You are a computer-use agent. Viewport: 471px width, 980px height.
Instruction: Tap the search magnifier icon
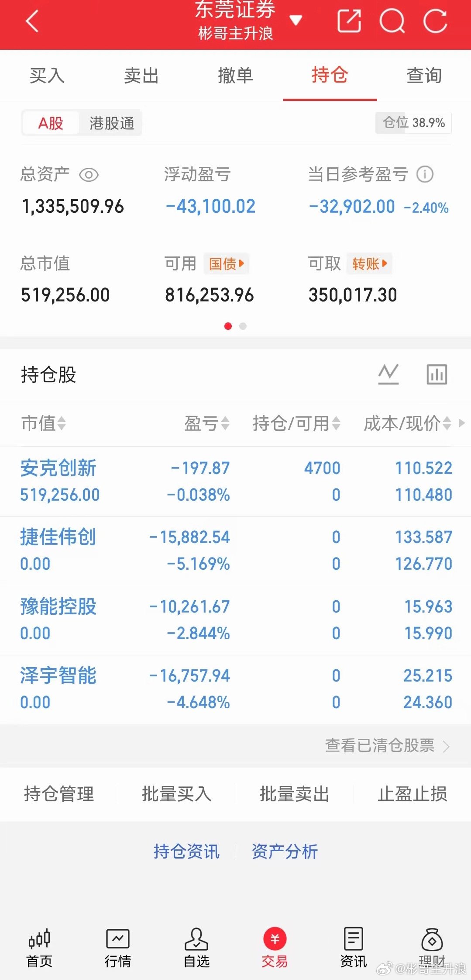click(392, 21)
